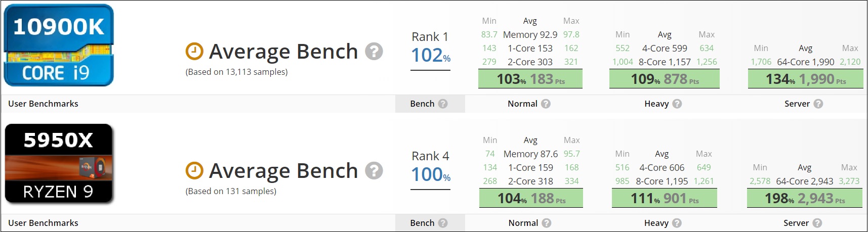The width and height of the screenshot is (868, 232).
Task: Open help icon next to 10900K Average Bench
Action: pyautogui.click(x=374, y=51)
